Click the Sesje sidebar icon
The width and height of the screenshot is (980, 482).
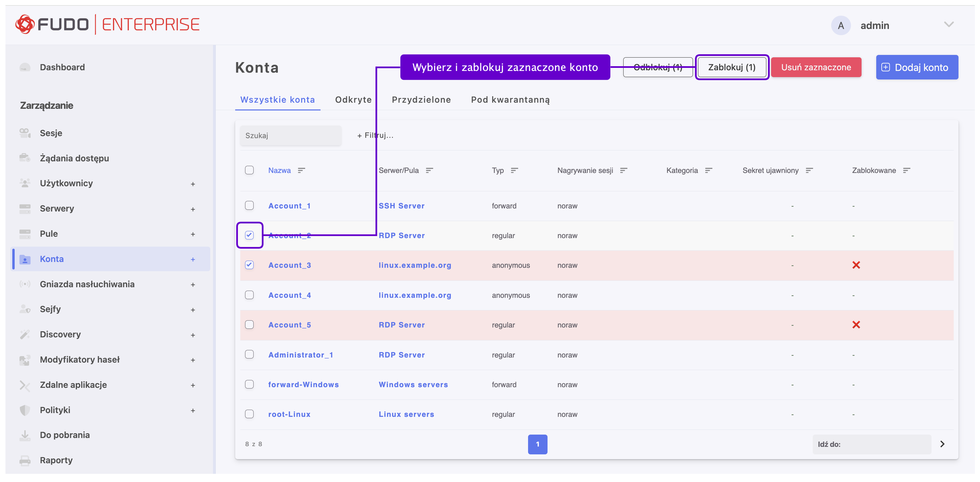click(x=25, y=133)
